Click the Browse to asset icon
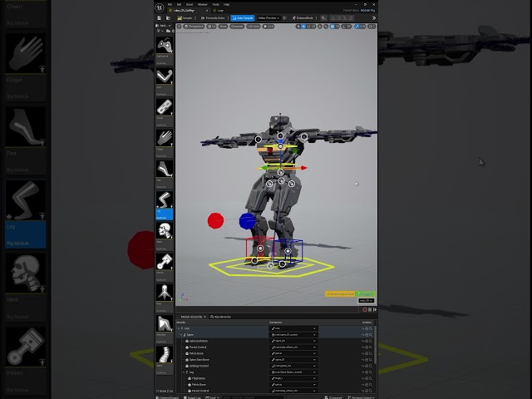 pos(168,18)
